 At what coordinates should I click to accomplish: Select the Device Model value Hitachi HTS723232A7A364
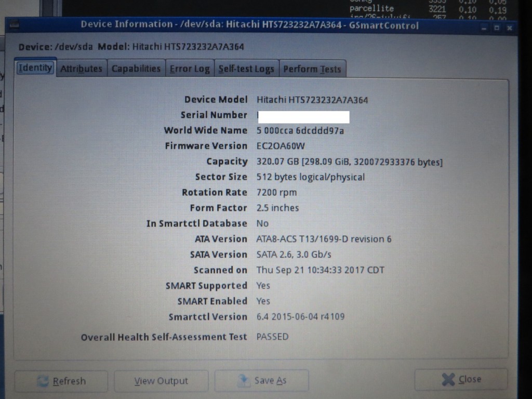(312, 100)
